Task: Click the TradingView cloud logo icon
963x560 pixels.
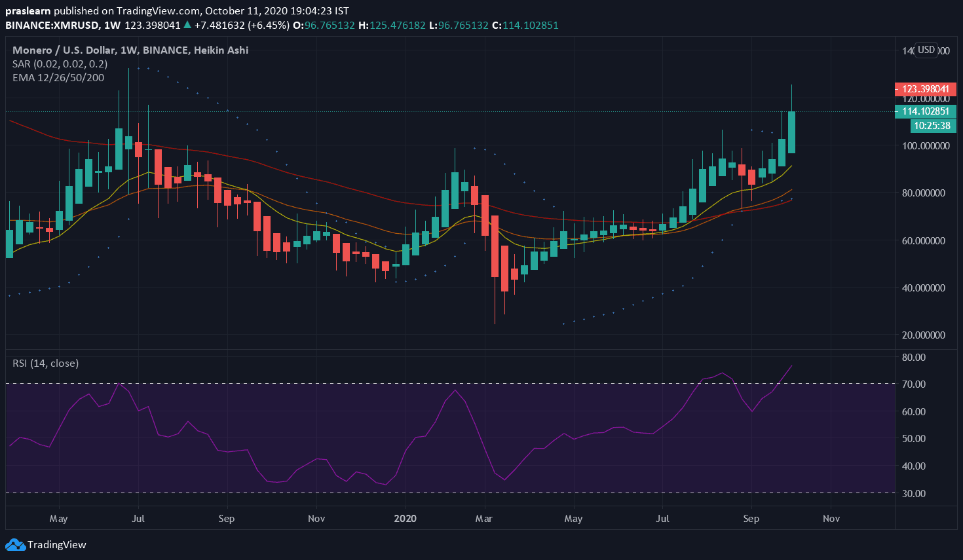Action: (15, 544)
